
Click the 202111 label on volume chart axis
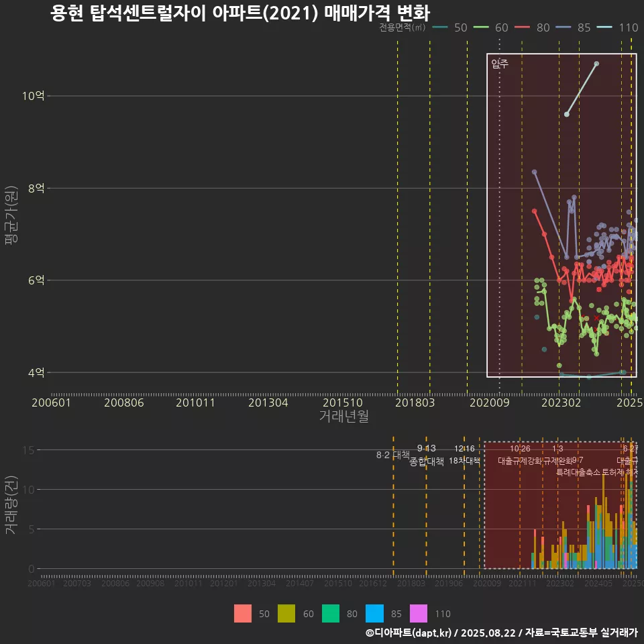click(x=523, y=583)
